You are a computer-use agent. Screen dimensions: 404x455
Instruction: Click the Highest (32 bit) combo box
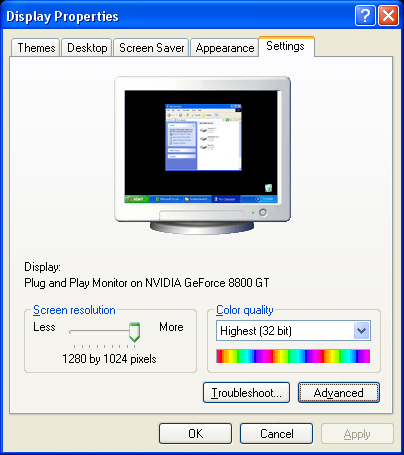click(x=293, y=331)
